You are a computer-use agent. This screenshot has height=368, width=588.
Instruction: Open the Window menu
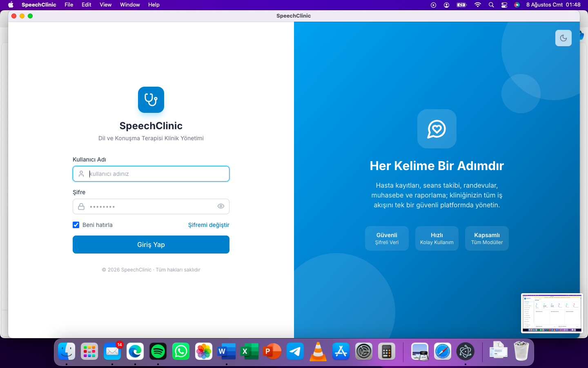coord(130,5)
